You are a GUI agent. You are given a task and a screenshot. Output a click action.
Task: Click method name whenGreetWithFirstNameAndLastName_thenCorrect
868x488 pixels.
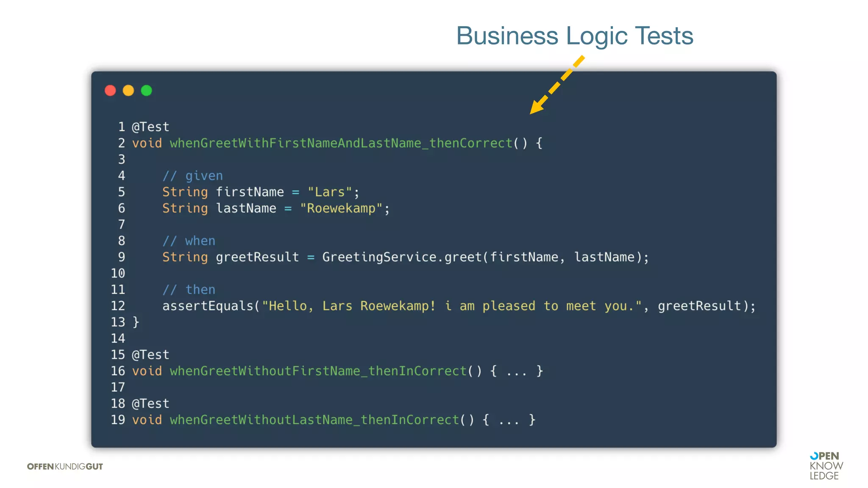coord(341,143)
